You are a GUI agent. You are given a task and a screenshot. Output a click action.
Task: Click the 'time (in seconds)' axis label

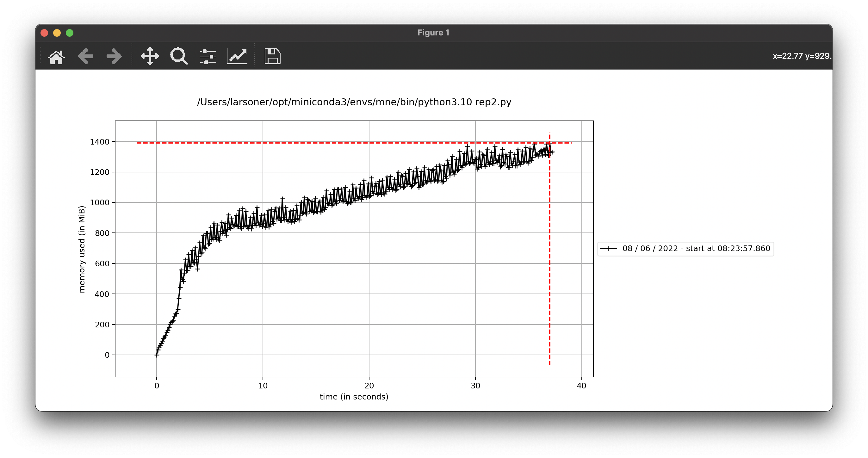tap(354, 397)
